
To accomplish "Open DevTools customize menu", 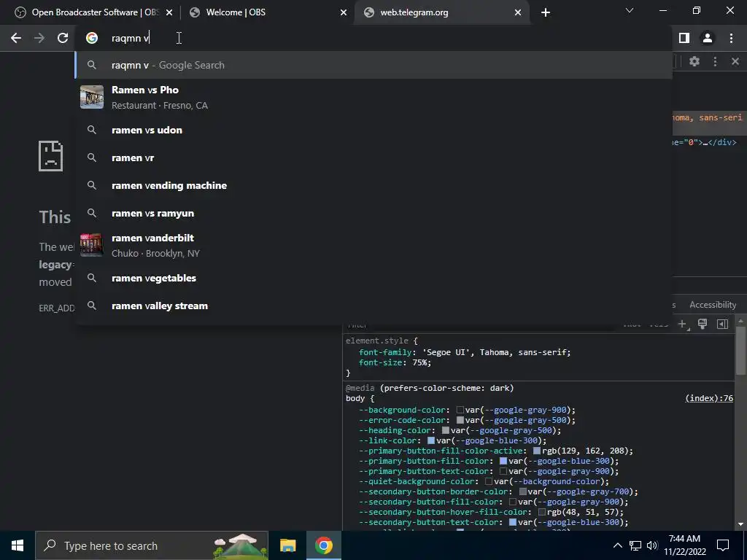I will [715, 61].
